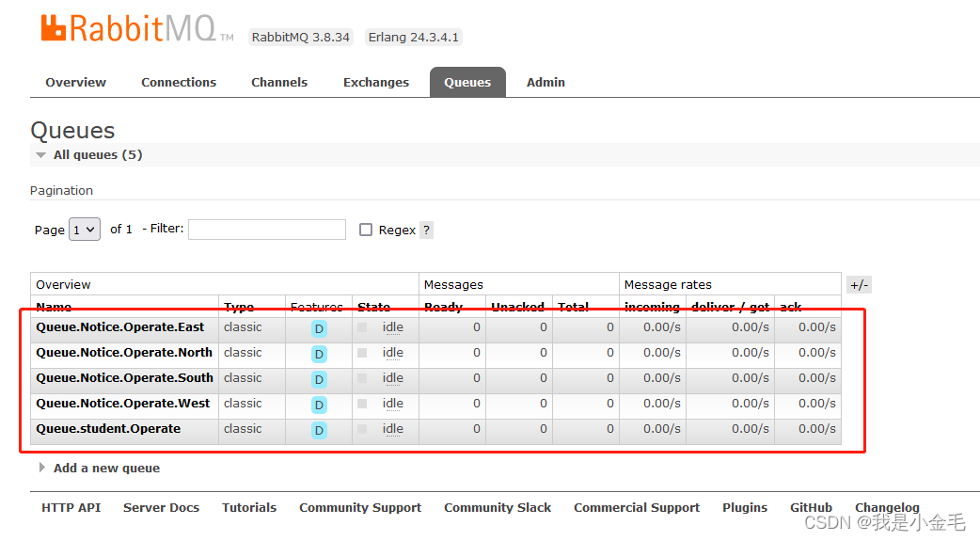
Task: Open Queue.Notice.Operate.East queue details
Action: pos(120,327)
